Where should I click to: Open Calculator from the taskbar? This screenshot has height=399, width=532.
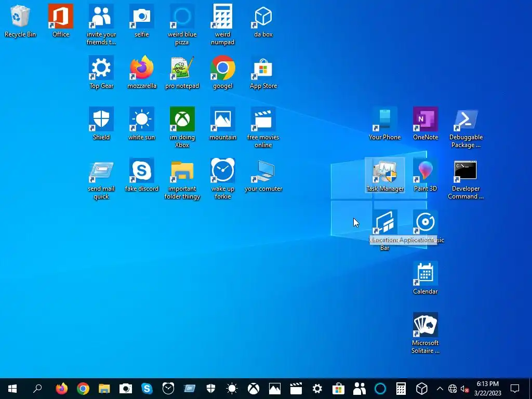tap(401, 389)
